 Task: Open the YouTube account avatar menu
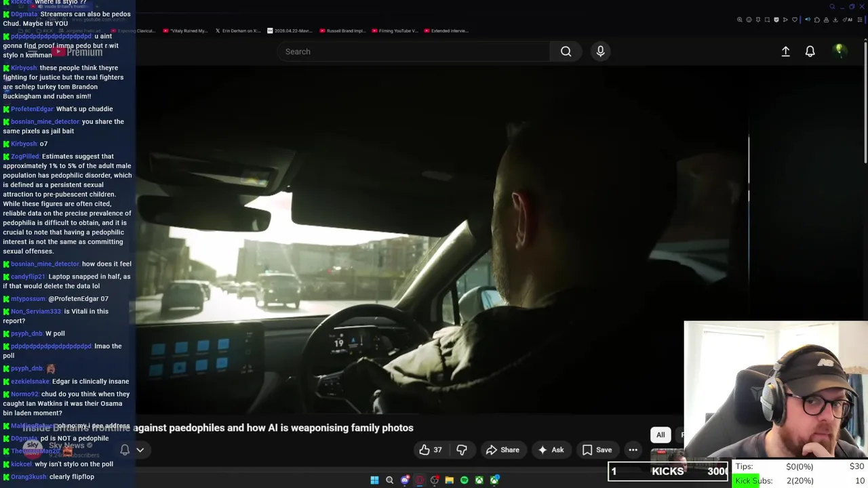coord(839,51)
